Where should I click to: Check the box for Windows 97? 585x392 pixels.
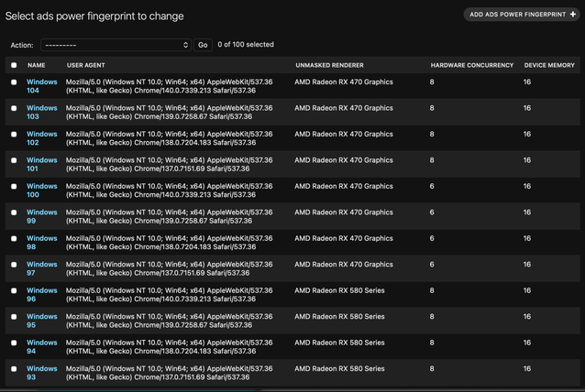(x=14, y=265)
